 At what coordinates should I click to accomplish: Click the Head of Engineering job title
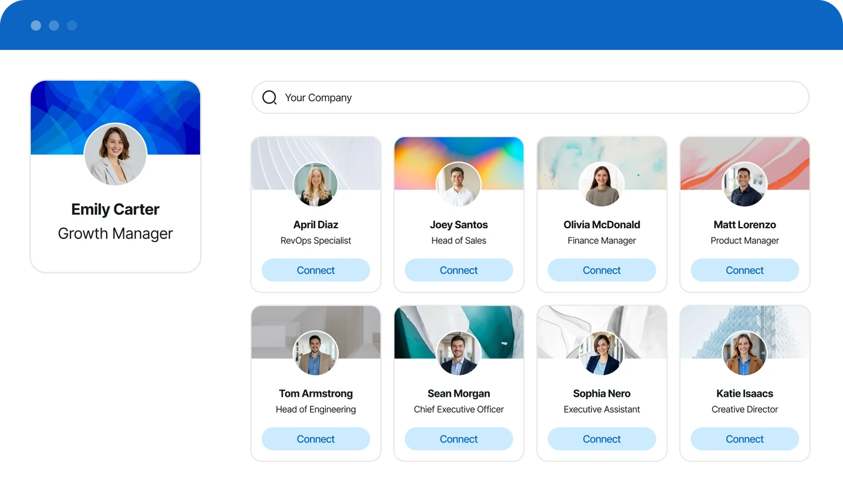[x=316, y=409]
